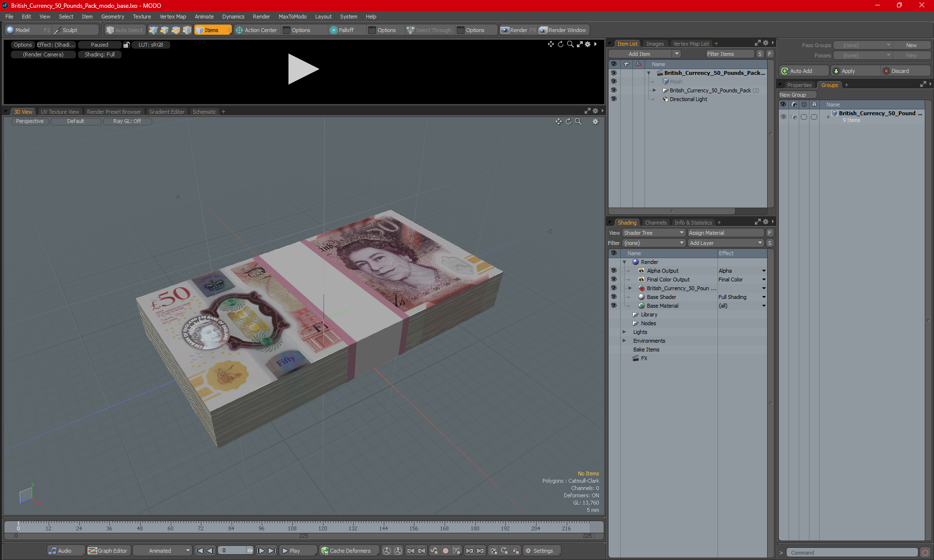
Task: Click the record keyframe circle icon
Action: [445, 551]
